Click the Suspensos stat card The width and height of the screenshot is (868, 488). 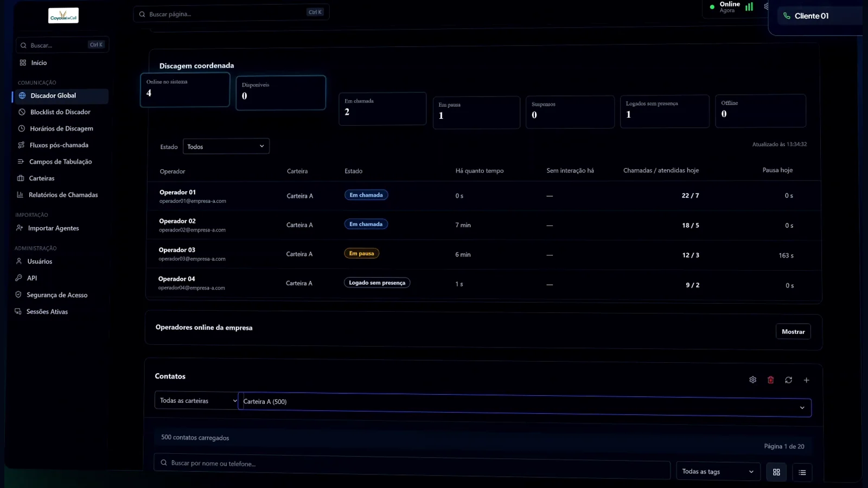570,112
